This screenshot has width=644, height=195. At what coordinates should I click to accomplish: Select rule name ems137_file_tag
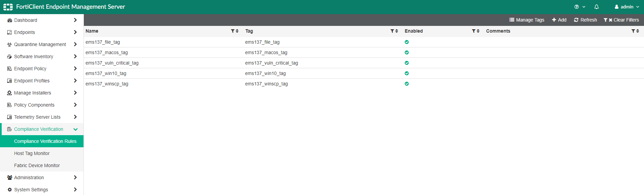(x=103, y=42)
